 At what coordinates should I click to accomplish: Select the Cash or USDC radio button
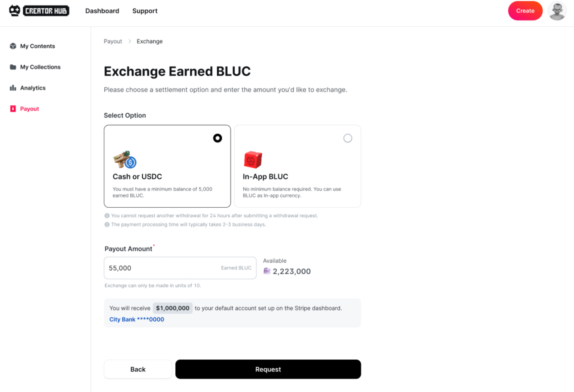point(217,138)
